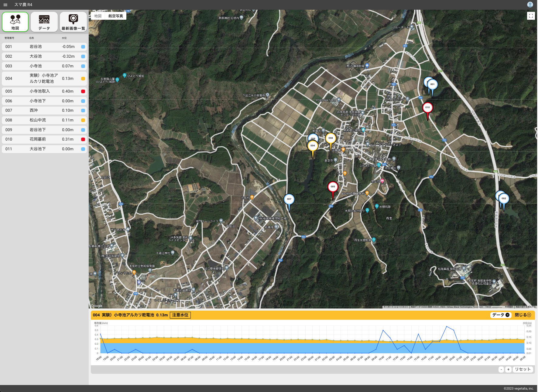The image size is (538, 392).
Task: Select map marker 007 pin
Action: [x=289, y=199]
